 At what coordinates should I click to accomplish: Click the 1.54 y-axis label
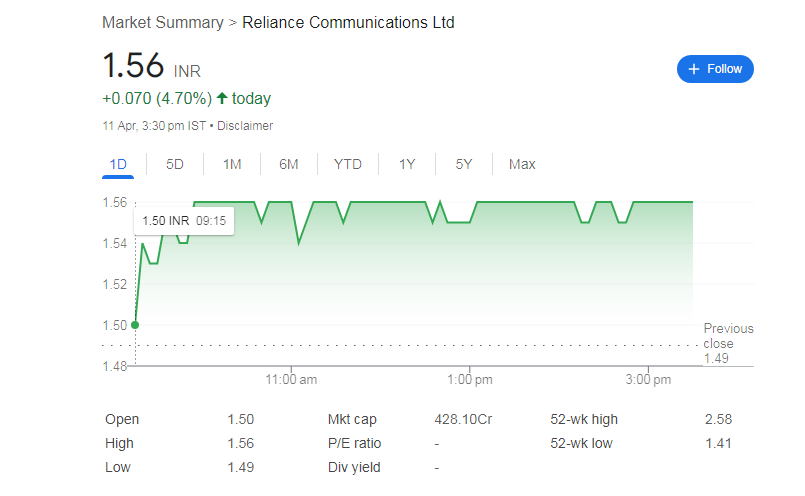point(114,243)
